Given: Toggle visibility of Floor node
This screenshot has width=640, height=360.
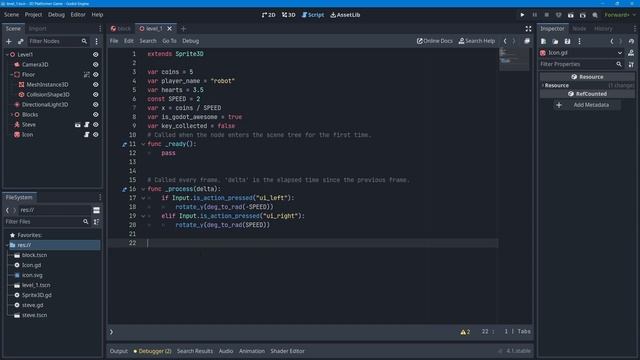Looking at the screenshot, I should [x=96, y=75].
